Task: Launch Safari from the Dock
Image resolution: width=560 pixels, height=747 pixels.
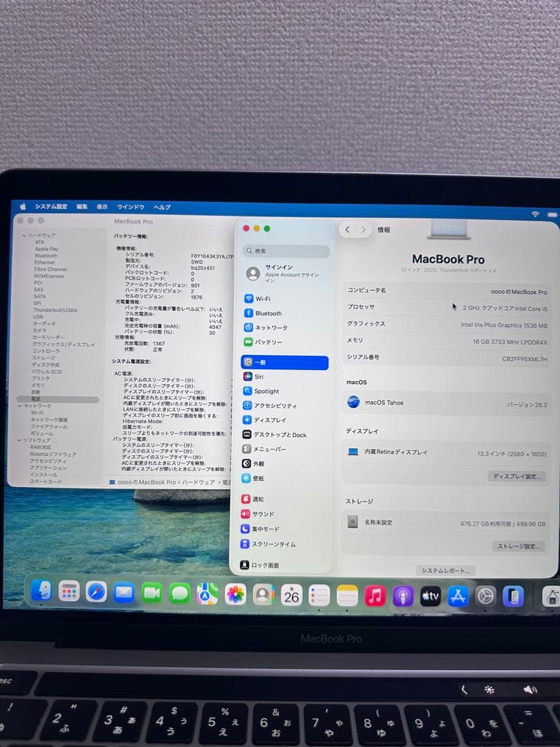Action: coord(97,593)
